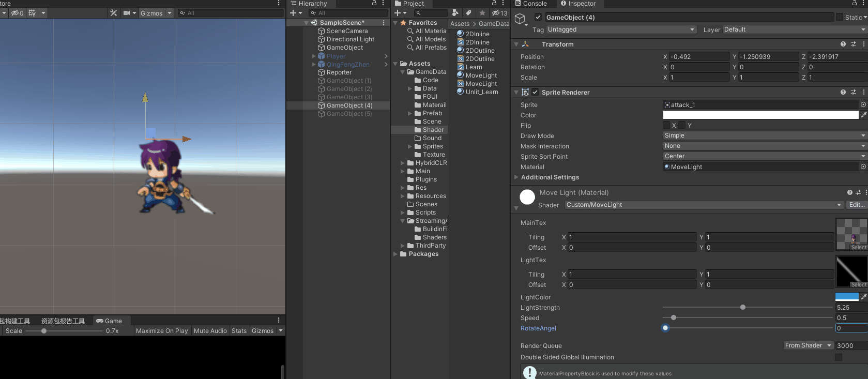The width and height of the screenshot is (868, 379).
Task: Toggle Sprite Renderer enabled checkbox
Action: pos(535,93)
